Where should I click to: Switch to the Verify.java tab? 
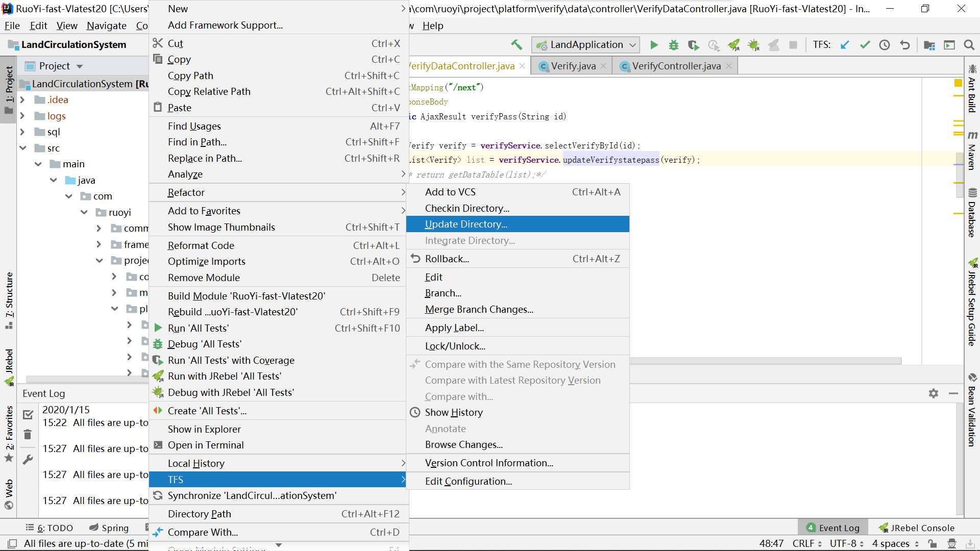[x=573, y=66]
